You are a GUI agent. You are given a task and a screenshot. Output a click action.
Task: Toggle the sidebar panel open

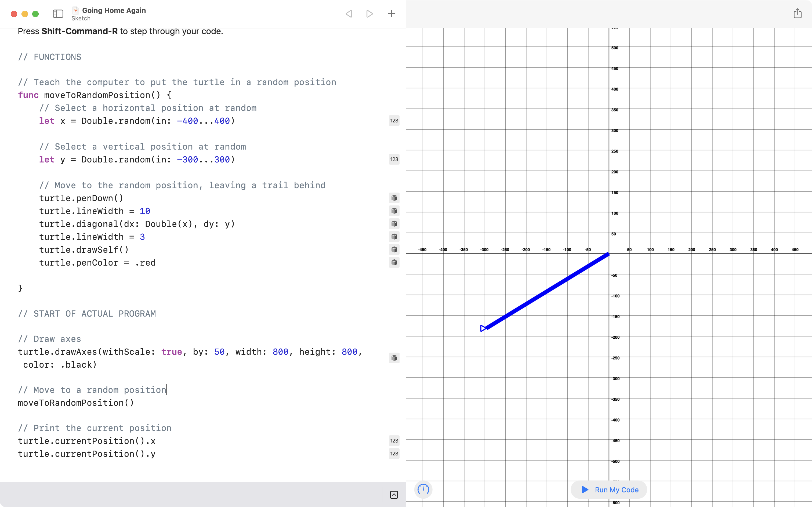coord(57,14)
